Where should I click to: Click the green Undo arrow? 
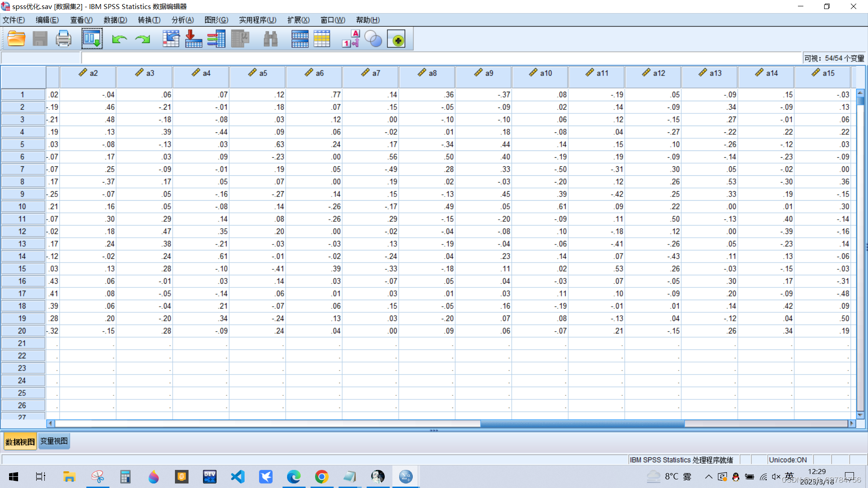click(119, 39)
